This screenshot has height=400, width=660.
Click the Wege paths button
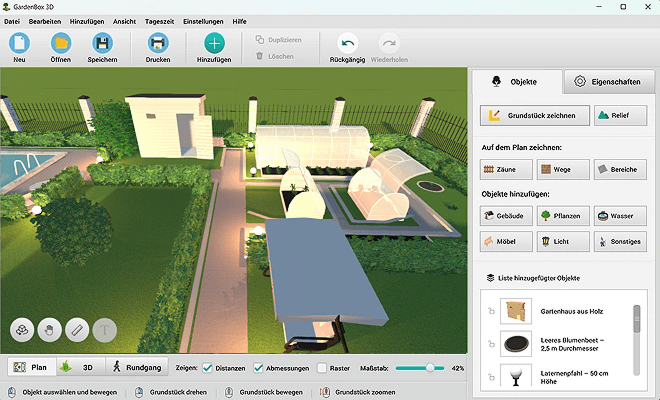563,169
